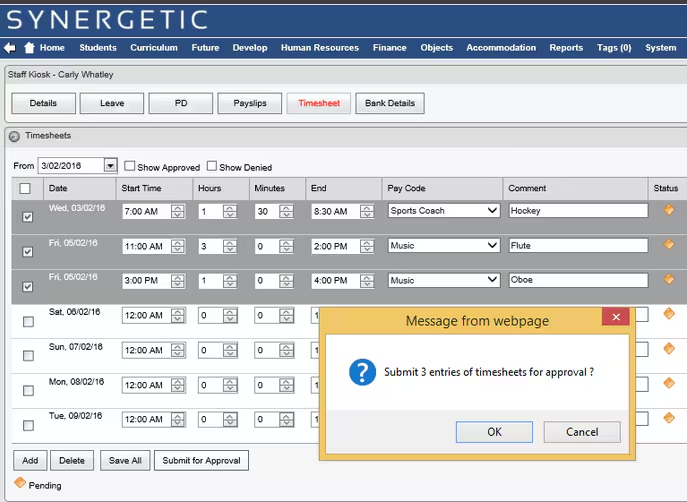
Task: Click status icon for Sun, 07/02/16 row
Action: 669,348
